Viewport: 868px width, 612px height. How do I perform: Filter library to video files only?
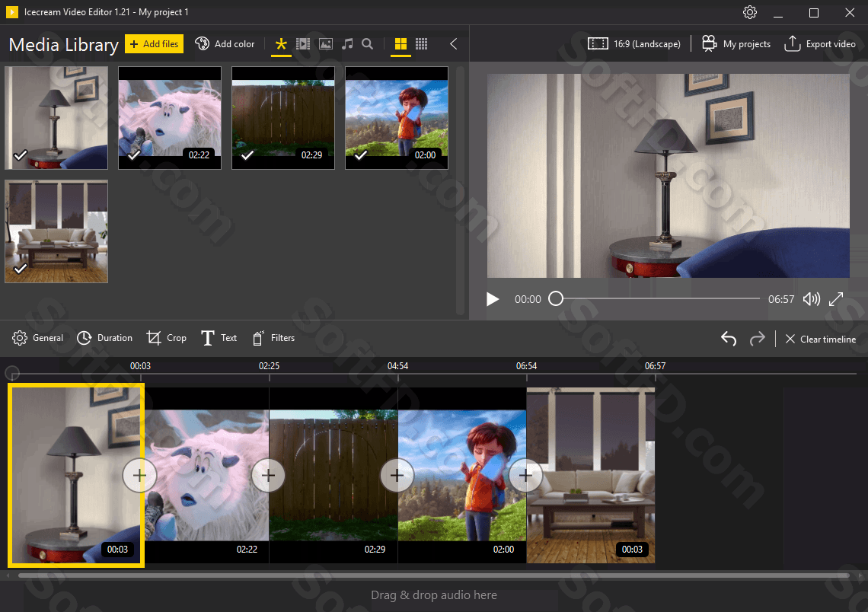303,43
